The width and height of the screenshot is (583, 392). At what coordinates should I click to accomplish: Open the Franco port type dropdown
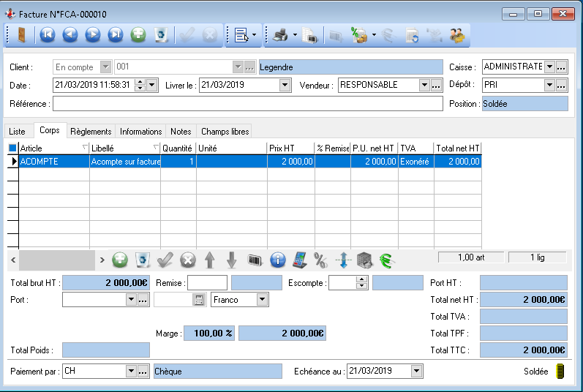tap(262, 299)
